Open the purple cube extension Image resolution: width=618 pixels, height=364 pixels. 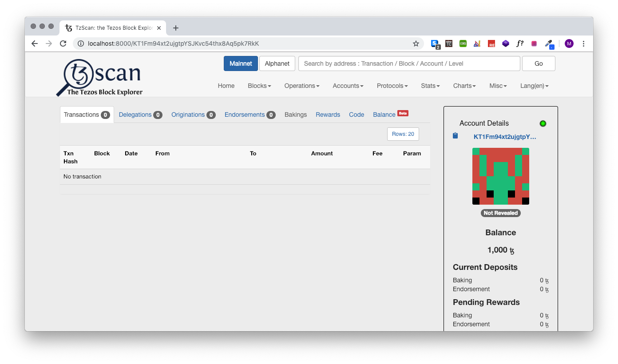pyautogui.click(x=506, y=44)
